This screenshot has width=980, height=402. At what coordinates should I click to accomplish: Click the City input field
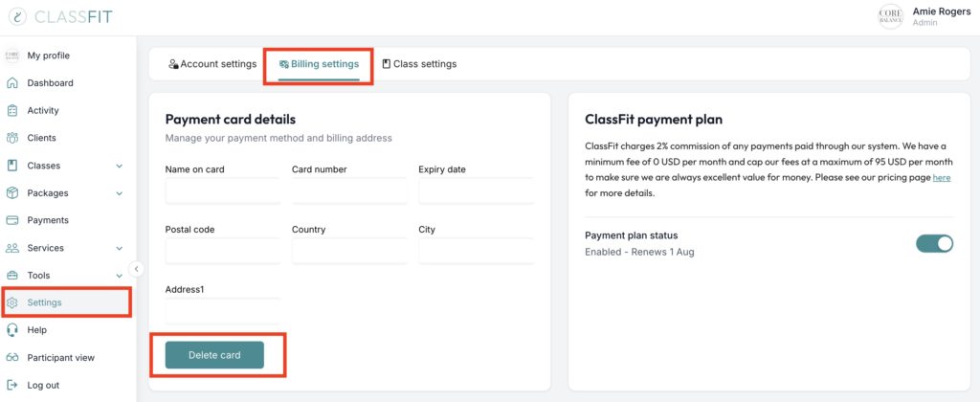(477, 251)
